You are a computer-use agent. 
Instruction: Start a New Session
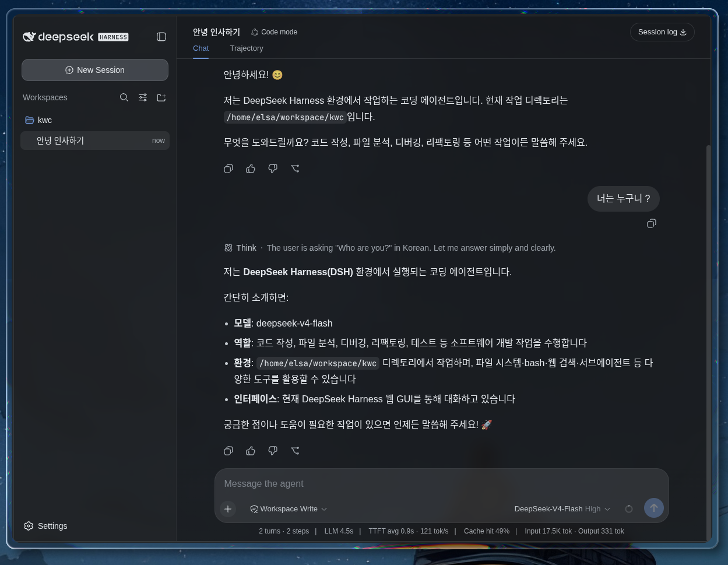(95, 70)
